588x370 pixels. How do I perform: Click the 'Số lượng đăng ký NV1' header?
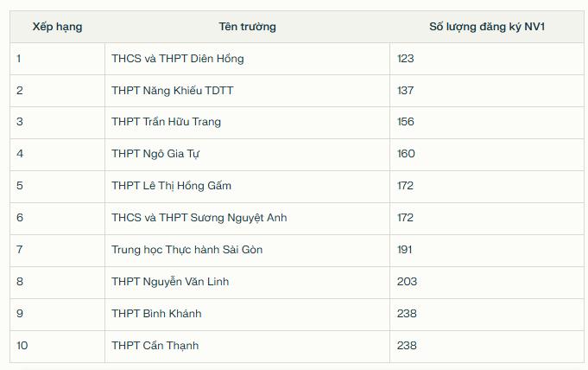(487, 27)
